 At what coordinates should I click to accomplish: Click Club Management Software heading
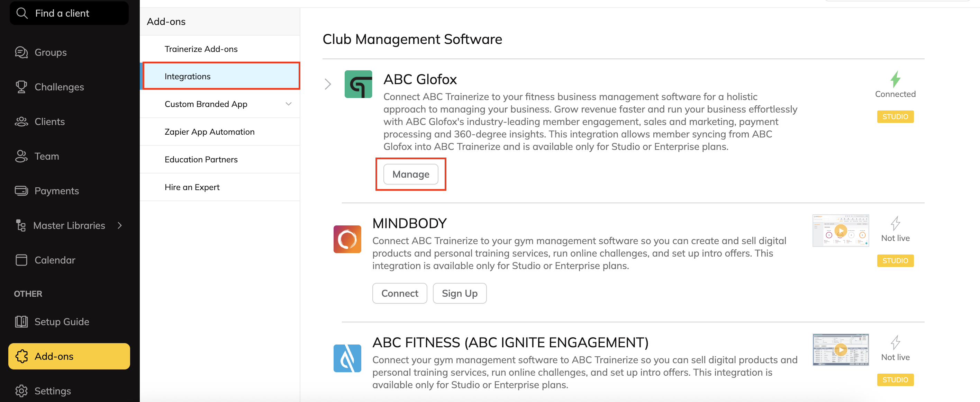pyautogui.click(x=412, y=39)
